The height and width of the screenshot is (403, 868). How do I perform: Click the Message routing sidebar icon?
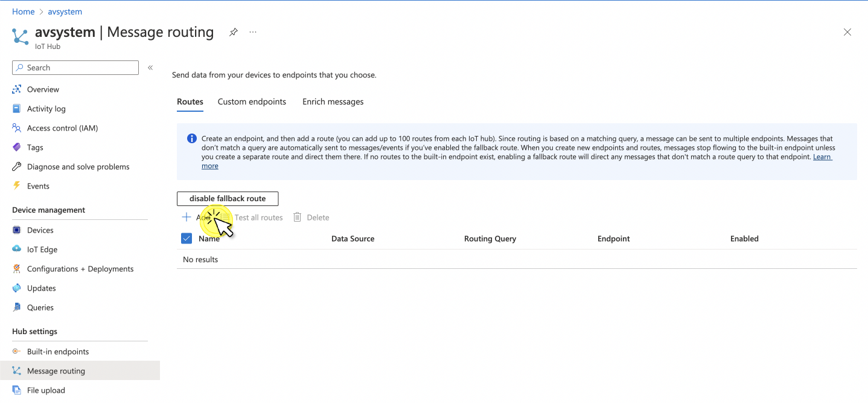(17, 371)
